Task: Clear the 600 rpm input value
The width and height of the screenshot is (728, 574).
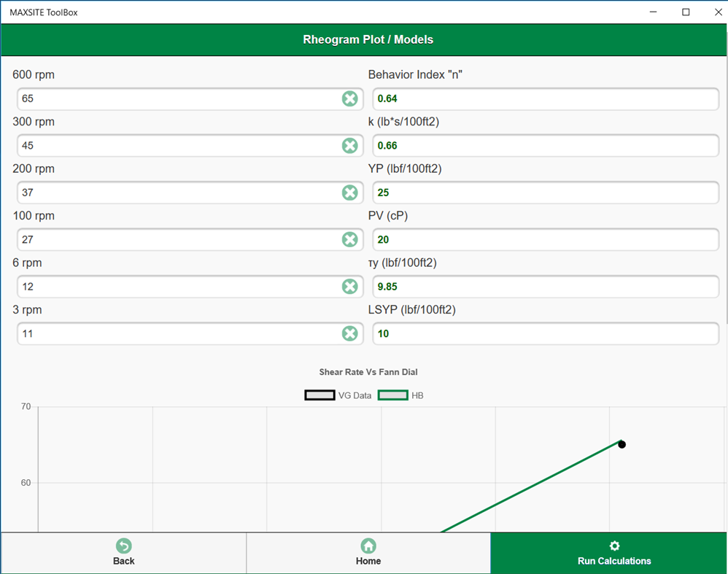Action: pyautogui.click(x=349, y=98)
